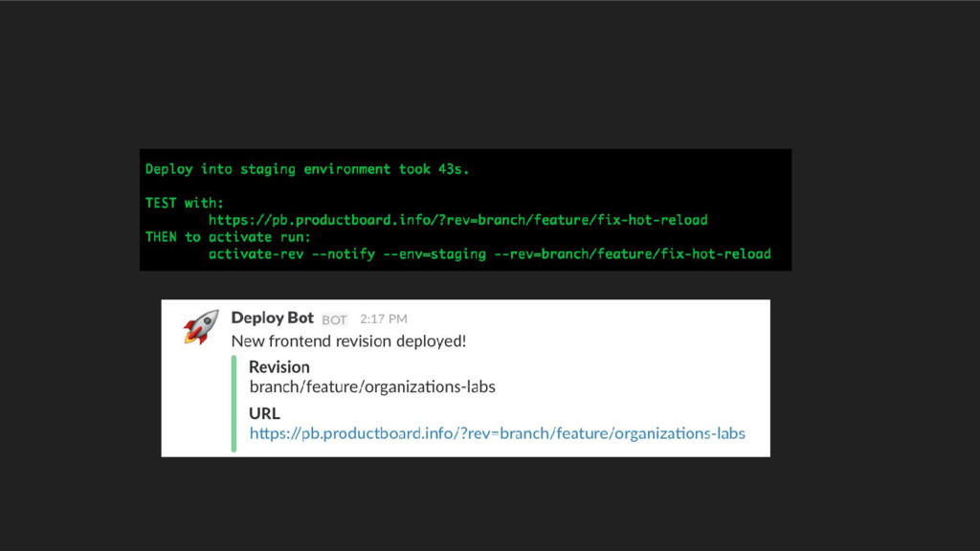Click the BOT badge beside Deploy Bot
This screenshot has height=551, width=980.
(334, 320)
